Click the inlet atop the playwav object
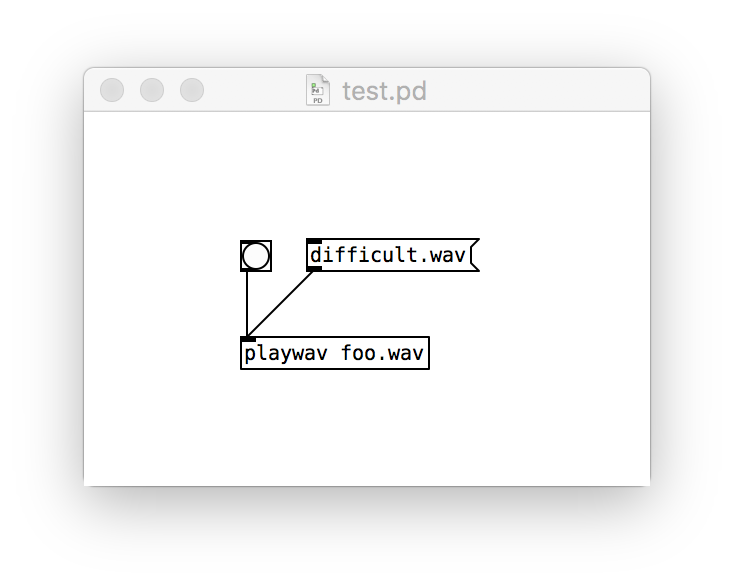The width and height of the screenshot is (734, 586). (248, 339)
